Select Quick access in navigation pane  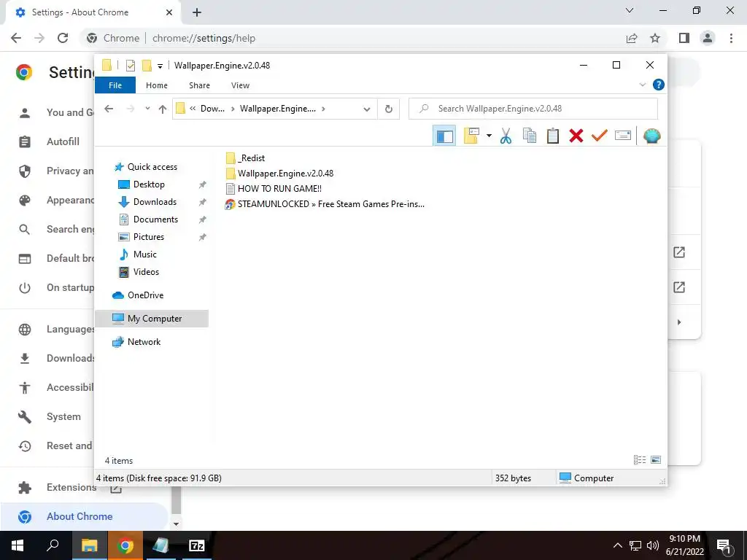[x=152, y=167]
